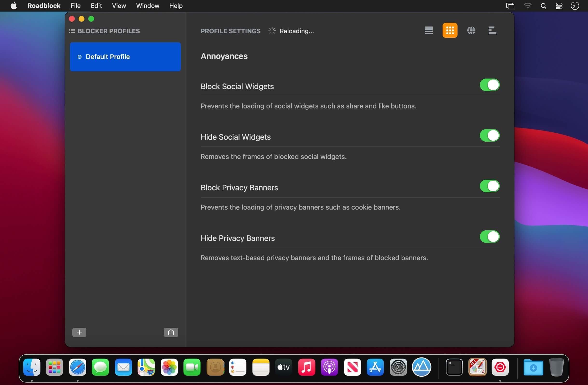This screenshot has width=588, height=385.
Task: Open News from the Dock
Action: pos(352,367)
